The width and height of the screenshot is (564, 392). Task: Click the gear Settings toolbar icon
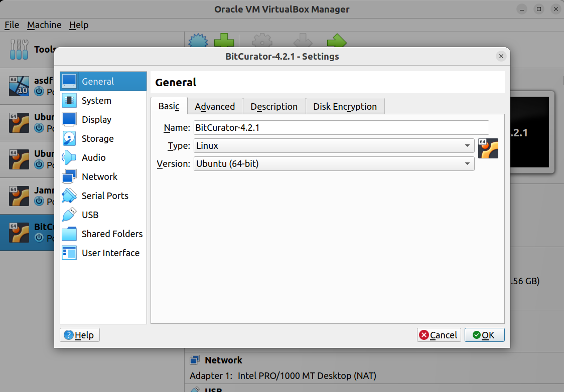tap(262, 40)
